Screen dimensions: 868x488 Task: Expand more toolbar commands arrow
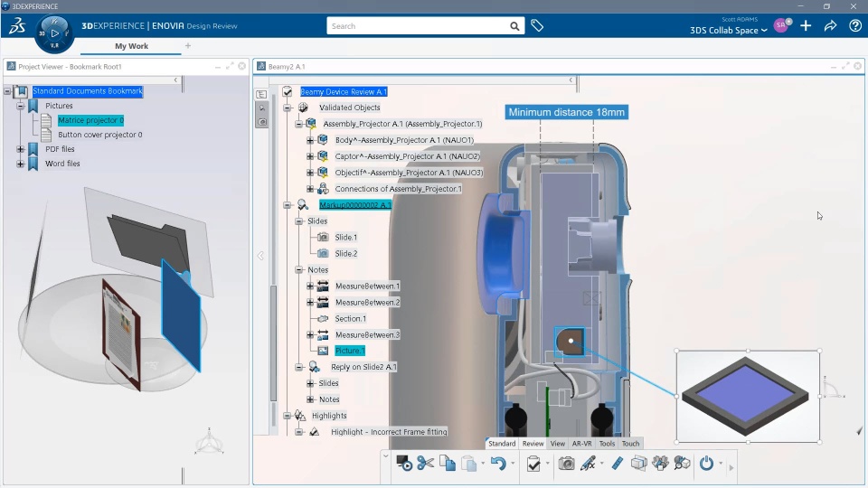731,467
